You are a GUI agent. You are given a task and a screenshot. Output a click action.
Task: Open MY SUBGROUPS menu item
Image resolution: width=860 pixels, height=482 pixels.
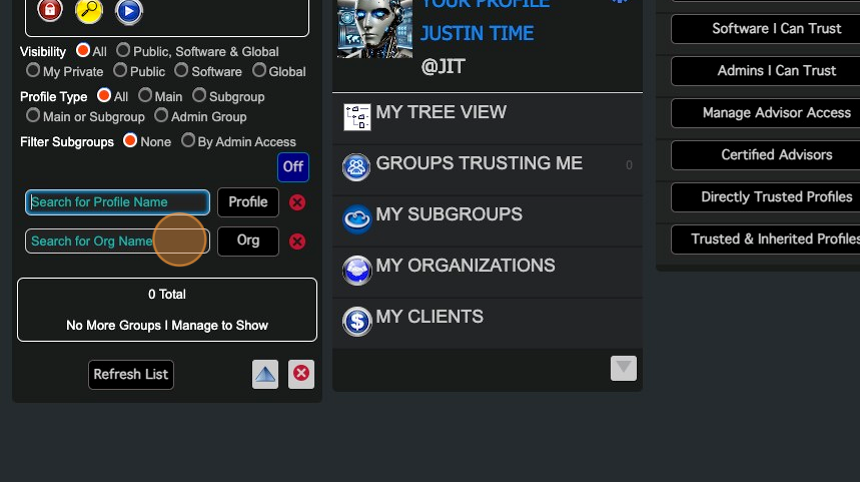click(488, 221)
